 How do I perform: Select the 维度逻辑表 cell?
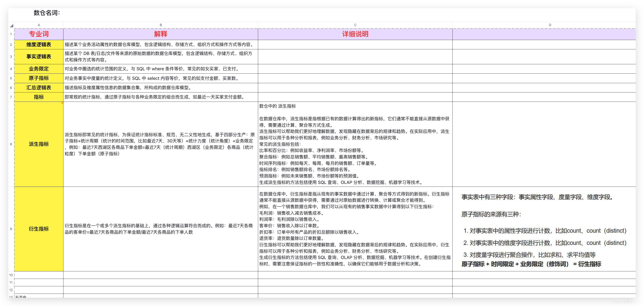pos(39,45)
